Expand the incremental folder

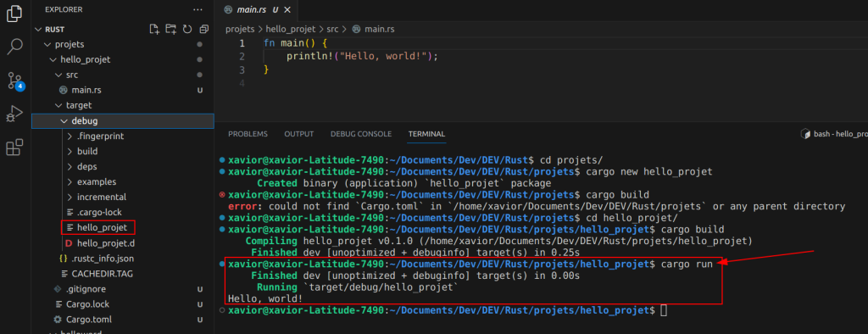[70, 197]
